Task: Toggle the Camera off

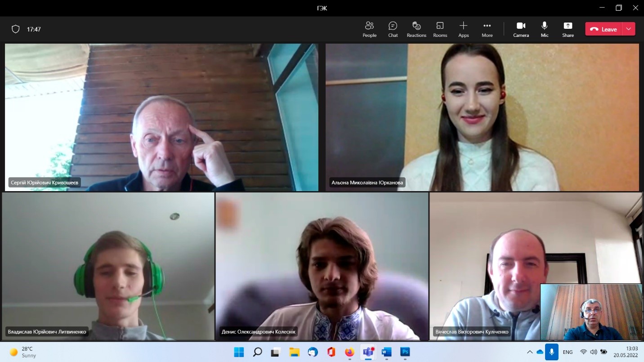Action: pos(521,29)
